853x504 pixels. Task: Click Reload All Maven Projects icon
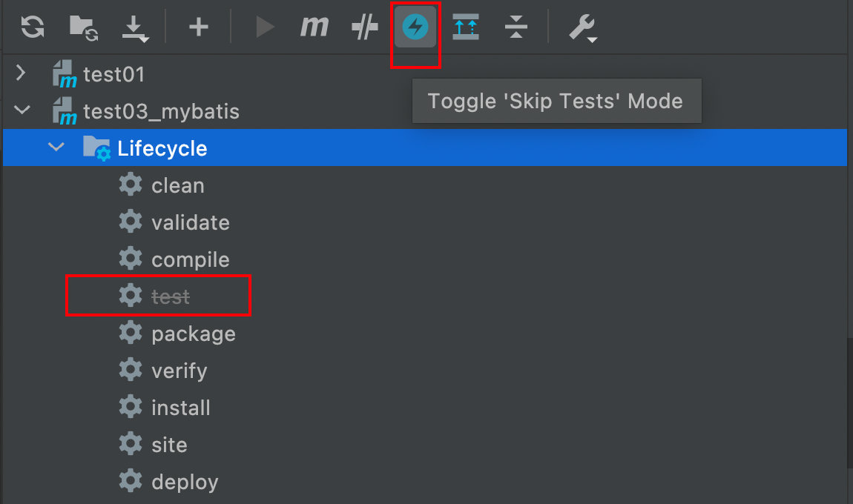(x=32, y=27)
